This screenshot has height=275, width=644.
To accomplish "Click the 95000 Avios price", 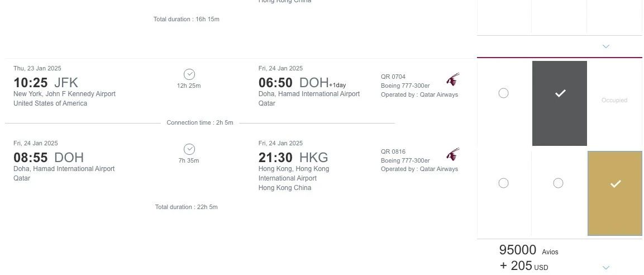I will (518, 250).
